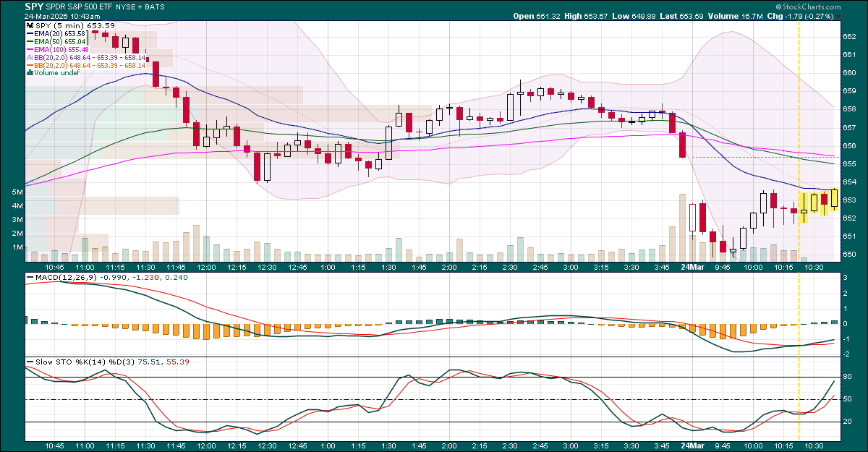Click the red down arrow after Chg value
Viewport: 868px width, 452px height.
[838, 16]
